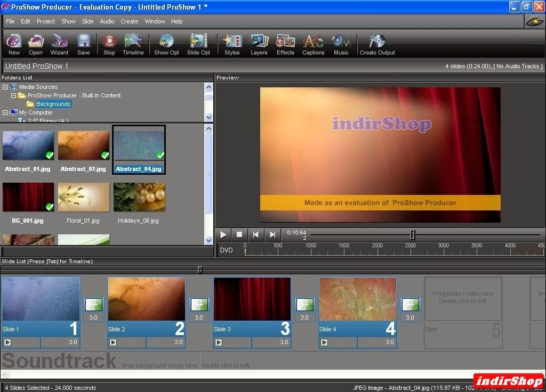The image size is (546, 392).
Task: Click transition time 3.0 after Slide 2
Action: [199, 317]
